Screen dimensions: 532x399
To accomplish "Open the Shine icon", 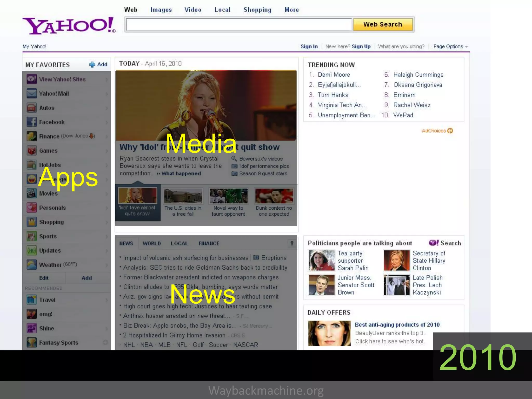I will [x=32, y=328].
